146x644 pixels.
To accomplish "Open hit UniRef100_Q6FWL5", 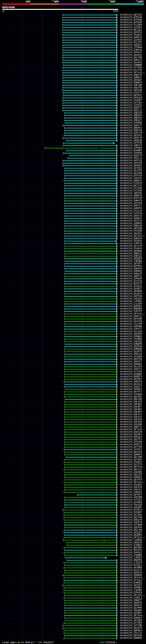I will (131, 630).
